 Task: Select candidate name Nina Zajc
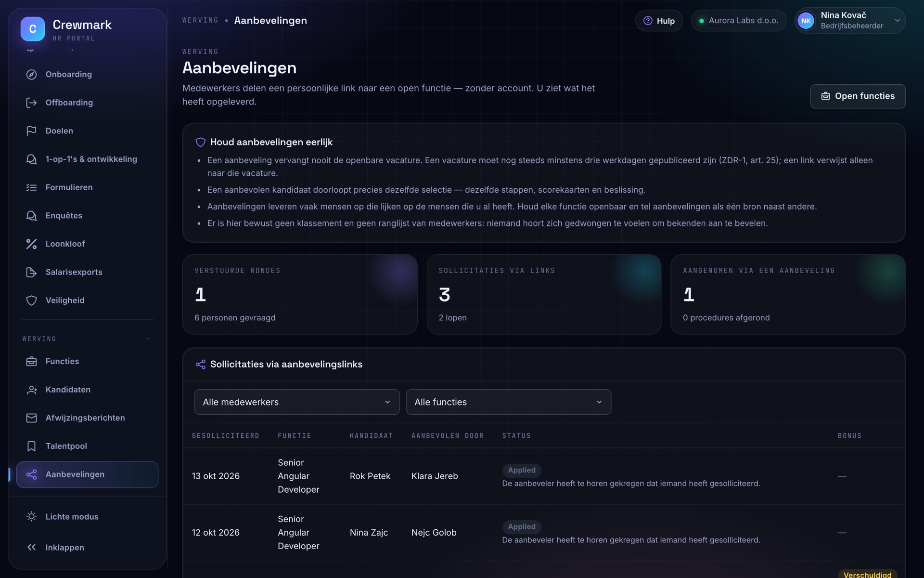coord(369,532)
